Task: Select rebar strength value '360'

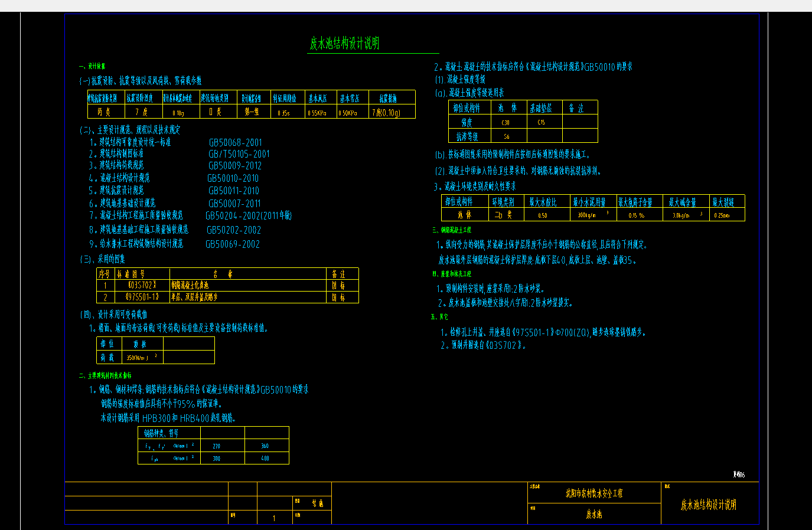Action: click(265, 446)
